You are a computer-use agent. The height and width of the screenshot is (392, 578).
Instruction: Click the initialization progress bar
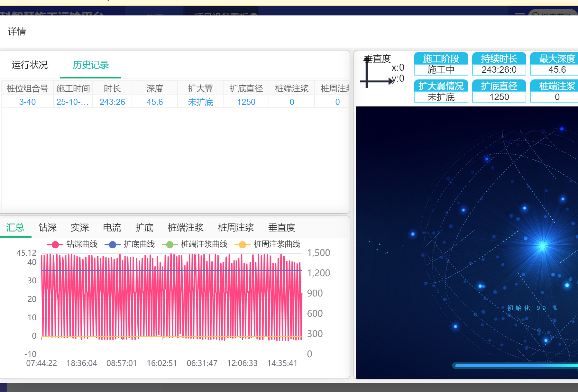pos(515,366)
